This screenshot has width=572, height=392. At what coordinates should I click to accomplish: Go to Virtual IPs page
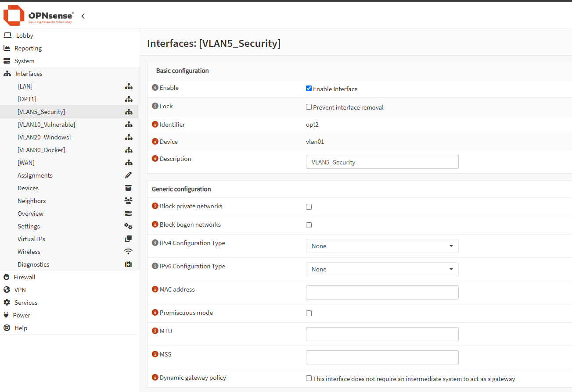pyautogui.click(x=31, y=239)
